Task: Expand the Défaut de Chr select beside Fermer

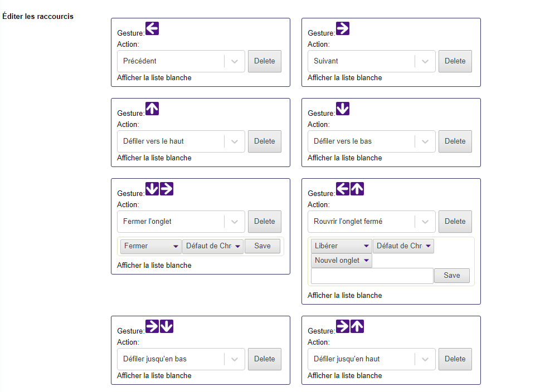Action: point(213,246)
